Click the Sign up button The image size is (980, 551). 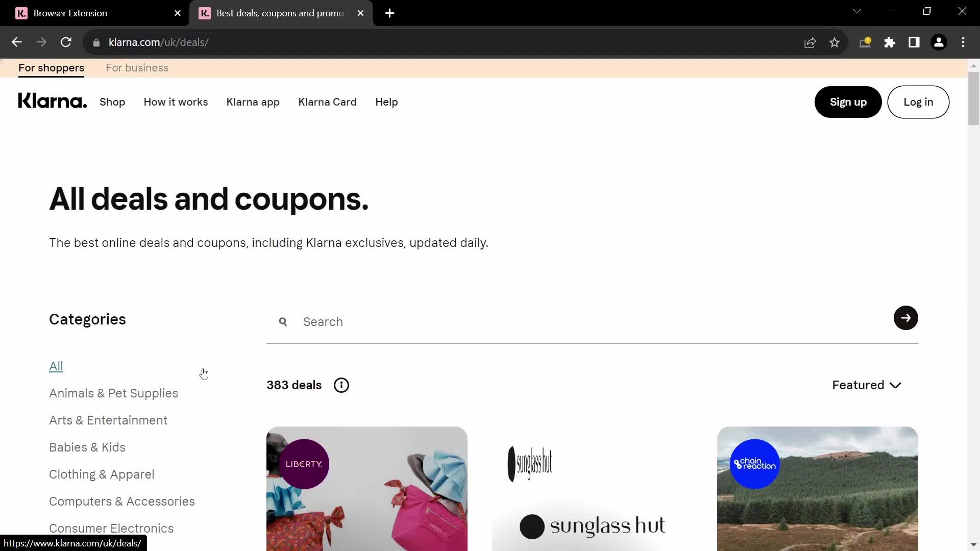tap(848, 102)
